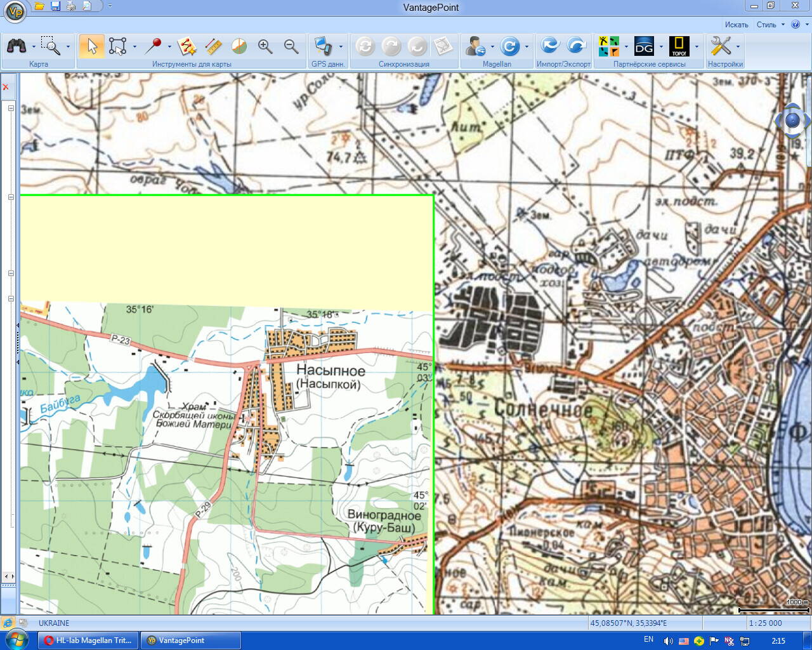Open the geocaching partner service icon

point(608,46)
